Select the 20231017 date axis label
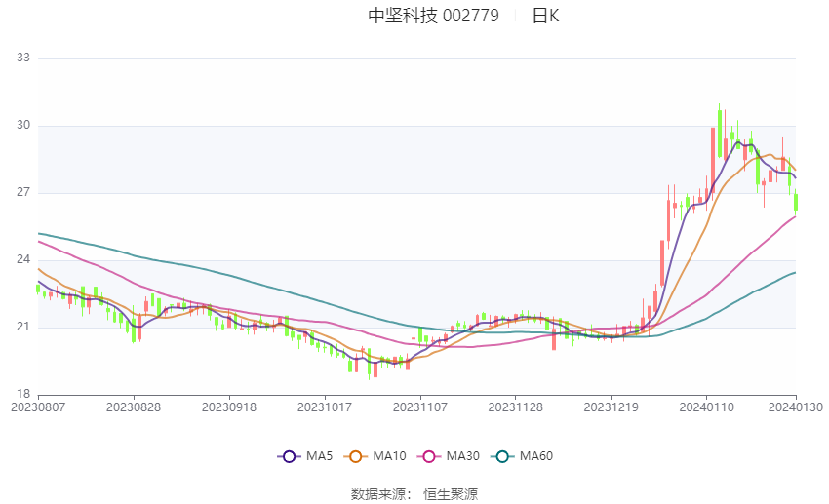The image size is (829, 504). coord(325,407)
